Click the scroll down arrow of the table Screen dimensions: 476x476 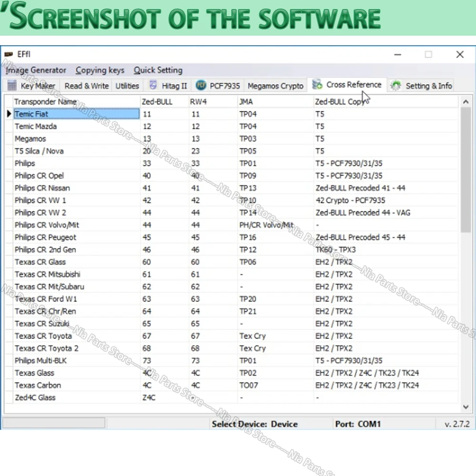click(x=466, y=407)
